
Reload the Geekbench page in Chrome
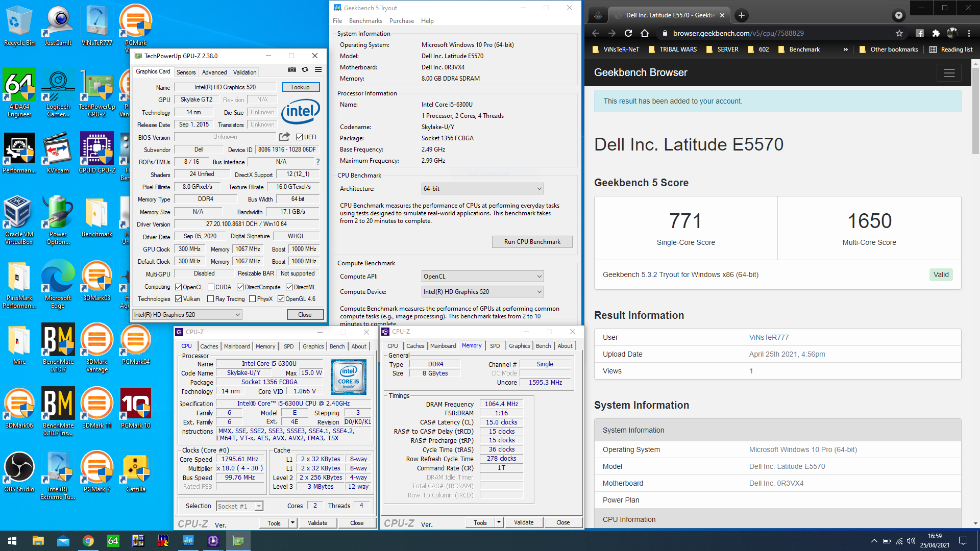628,33
